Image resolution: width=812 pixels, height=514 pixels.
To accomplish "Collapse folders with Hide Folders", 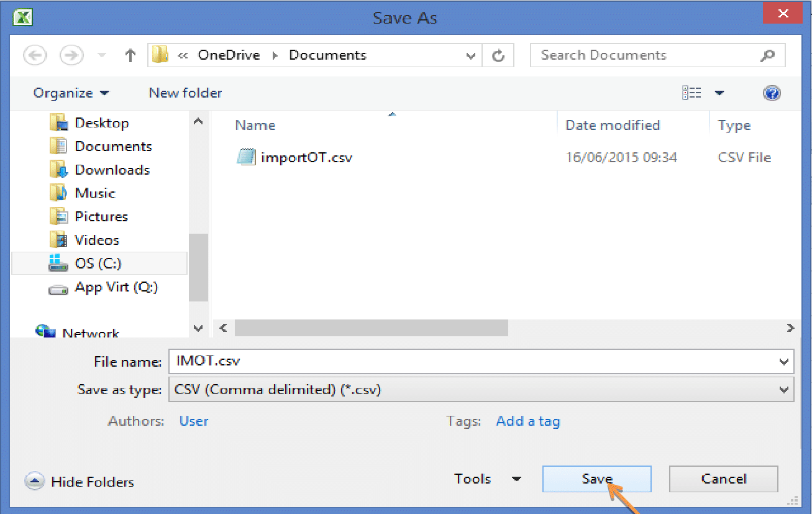I will click(79, 481).
